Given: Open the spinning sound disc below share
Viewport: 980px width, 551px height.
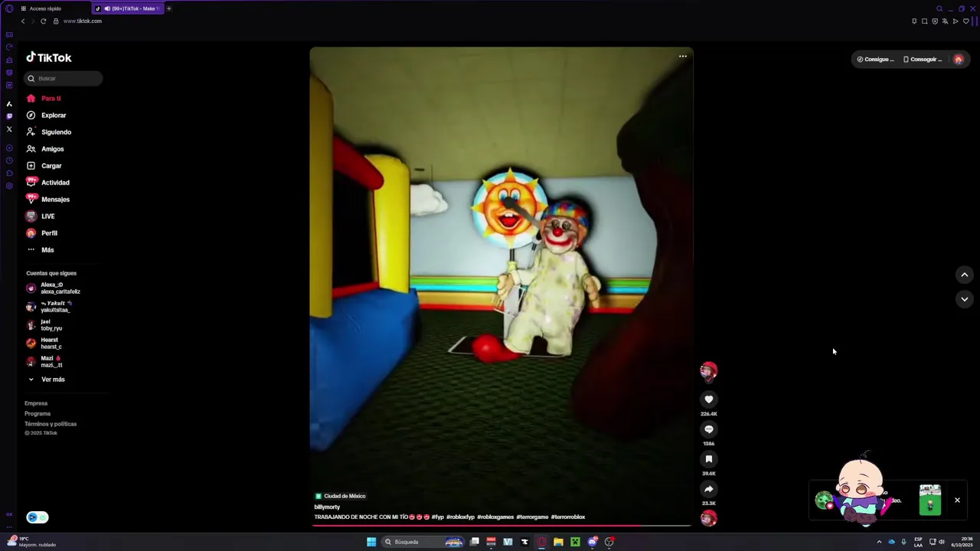Looking at the screenshot, I should [x=709, y=518].
